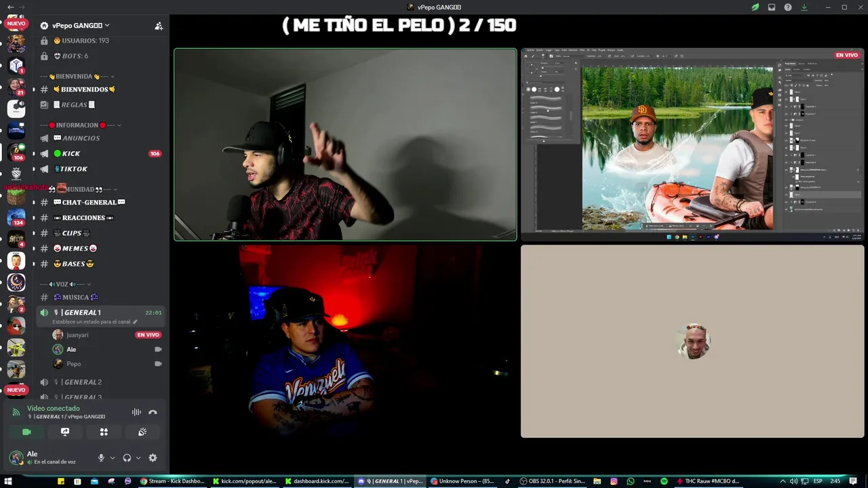Click download update arrow in title bar
This screenshot has height=488, width=868.
(804, 7)
